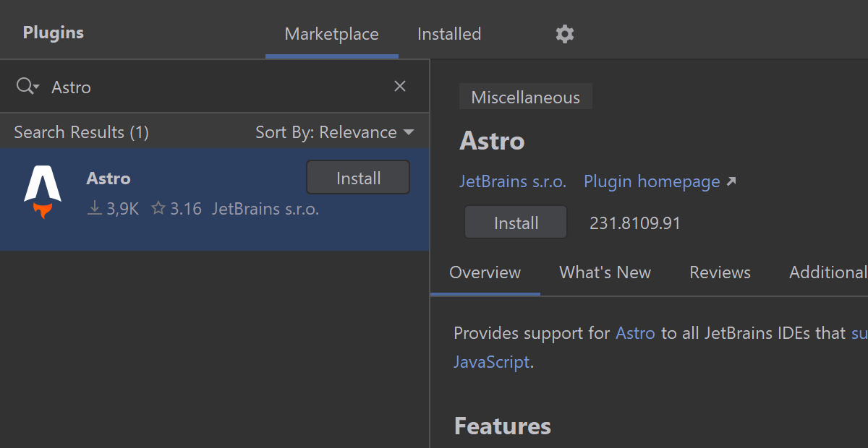Open the plugin settings gear menu

coord(564,34)
